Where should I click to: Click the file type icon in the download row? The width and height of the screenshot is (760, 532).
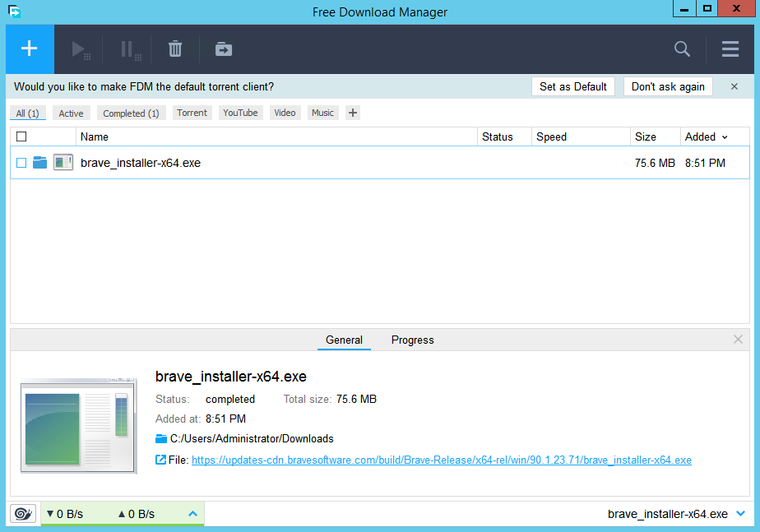[x=63, y=162]
